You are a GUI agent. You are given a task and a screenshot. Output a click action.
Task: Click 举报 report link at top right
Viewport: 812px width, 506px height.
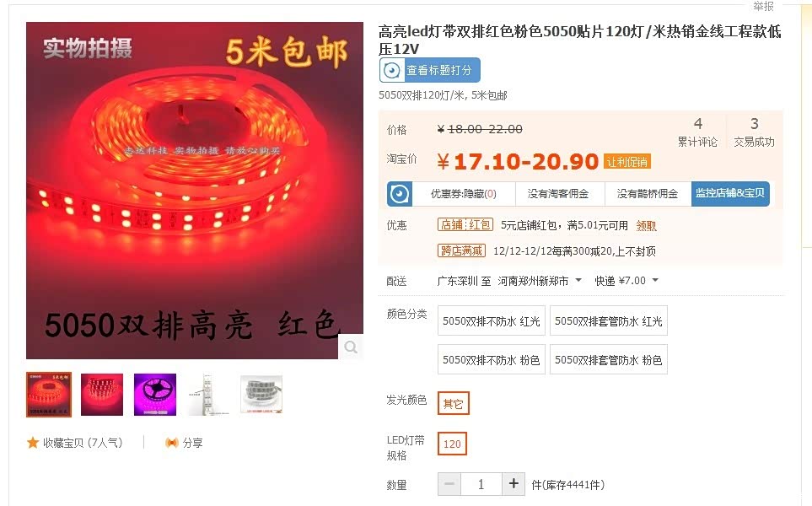(x=763, y=6)
